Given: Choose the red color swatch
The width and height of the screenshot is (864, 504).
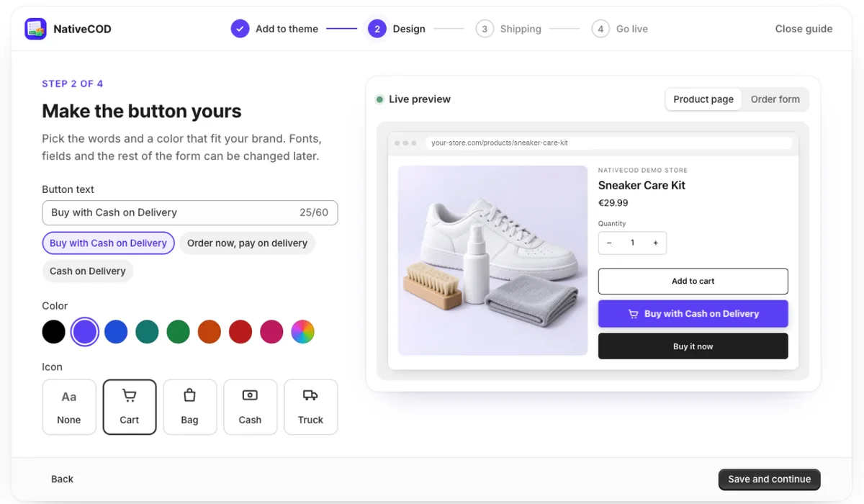Looking at the screenshot, I should point(240,332).
